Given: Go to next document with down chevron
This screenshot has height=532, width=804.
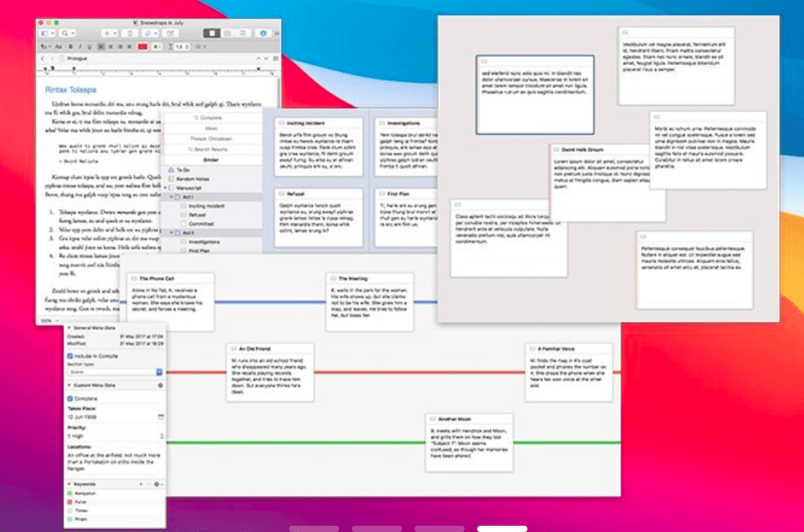Looking at the screenshot, I should tap(266, 59).
